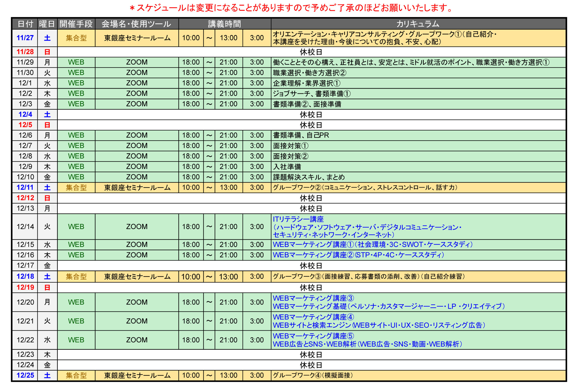580x392 pixels.
Task: Click 面接対策① curriculum cell
Action: pos(418,146)
